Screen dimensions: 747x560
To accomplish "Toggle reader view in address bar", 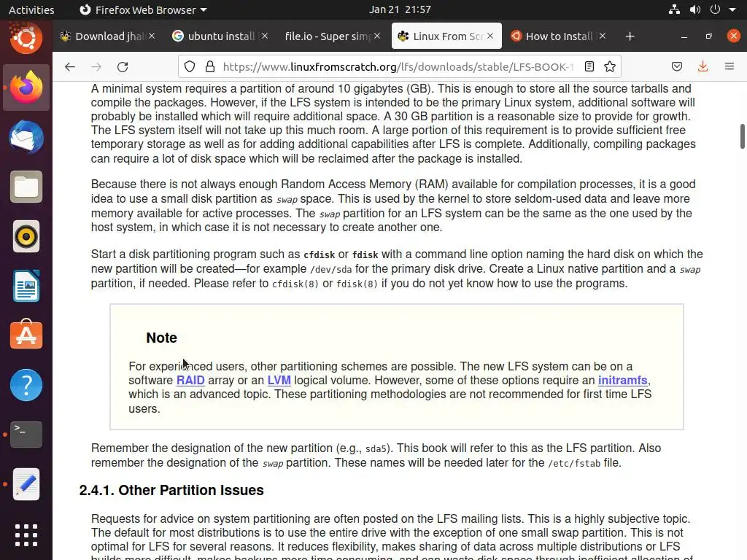I will point(589,66).
